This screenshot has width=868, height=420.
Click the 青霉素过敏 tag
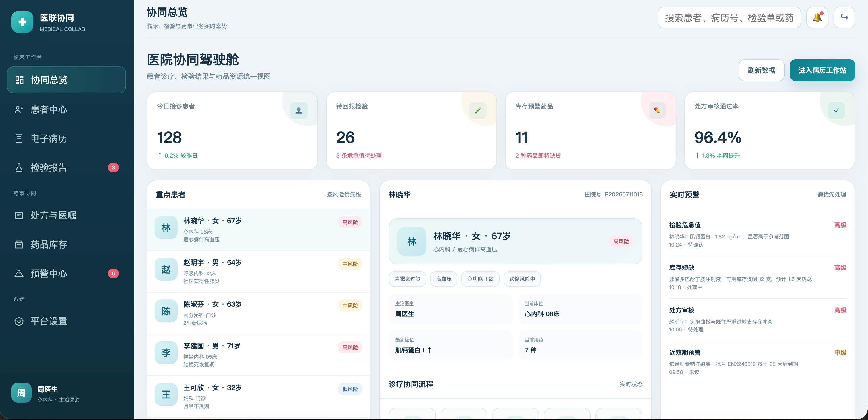point(407,279)
